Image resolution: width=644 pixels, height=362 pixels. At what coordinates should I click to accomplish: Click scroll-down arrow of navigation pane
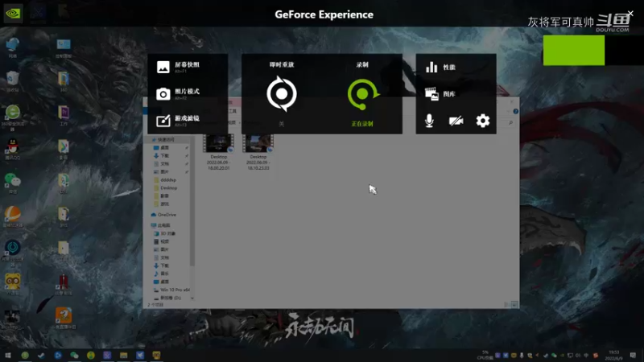click(192, 298)
